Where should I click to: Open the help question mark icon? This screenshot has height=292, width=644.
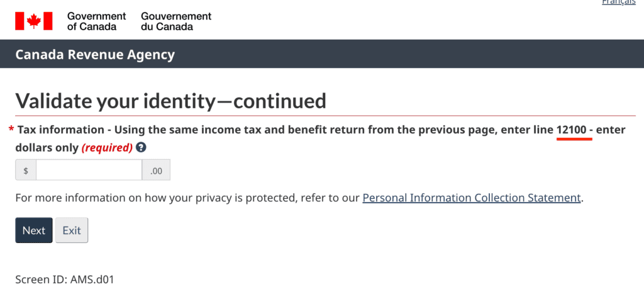tap(141, 147)
